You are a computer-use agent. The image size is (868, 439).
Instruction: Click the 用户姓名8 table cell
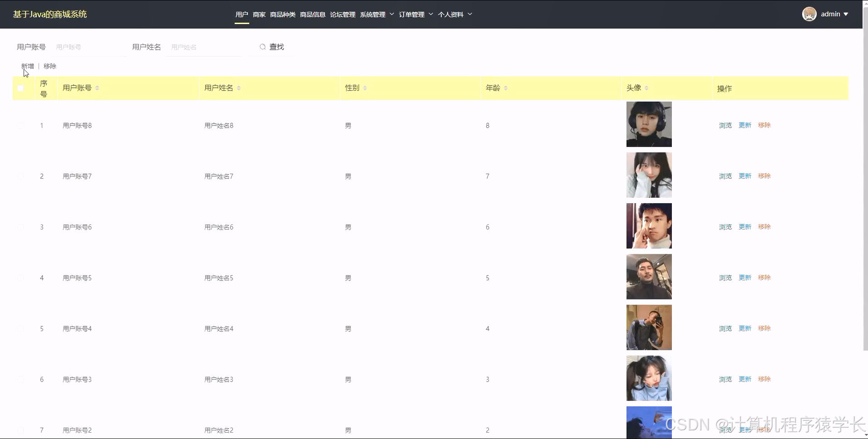219,126
